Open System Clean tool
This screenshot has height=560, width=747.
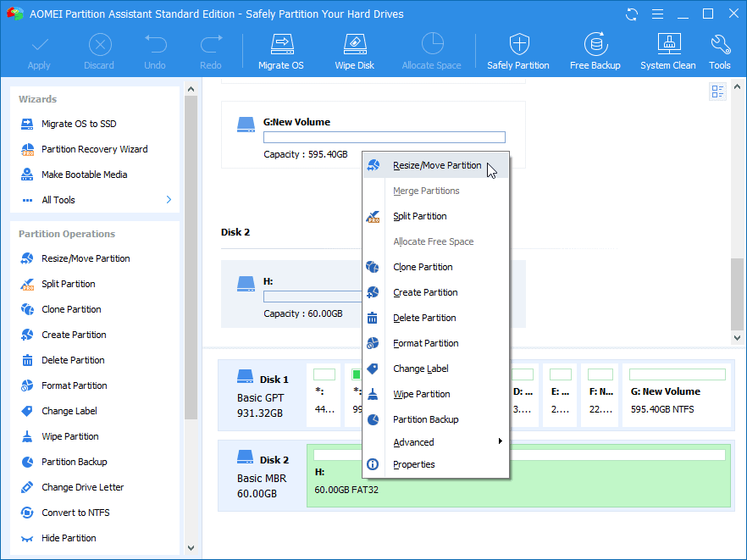pos(668,52)
